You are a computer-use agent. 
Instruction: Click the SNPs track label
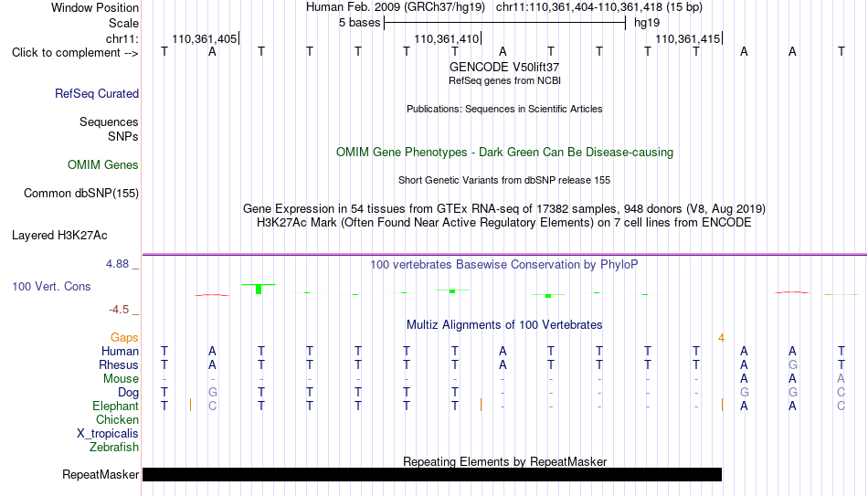[123, 136]
